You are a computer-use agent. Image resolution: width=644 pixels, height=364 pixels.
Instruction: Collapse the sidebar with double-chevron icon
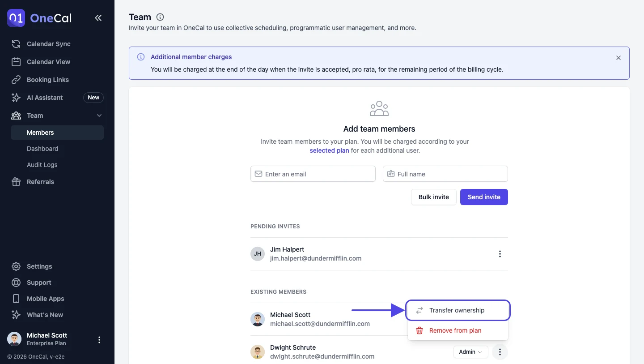[98, 18]
